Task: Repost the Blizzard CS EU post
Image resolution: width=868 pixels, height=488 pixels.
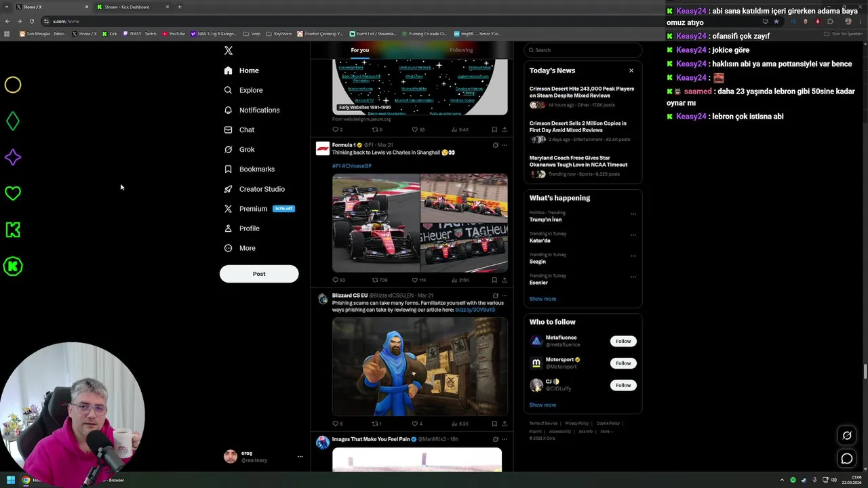Action: tap(375, 424)
